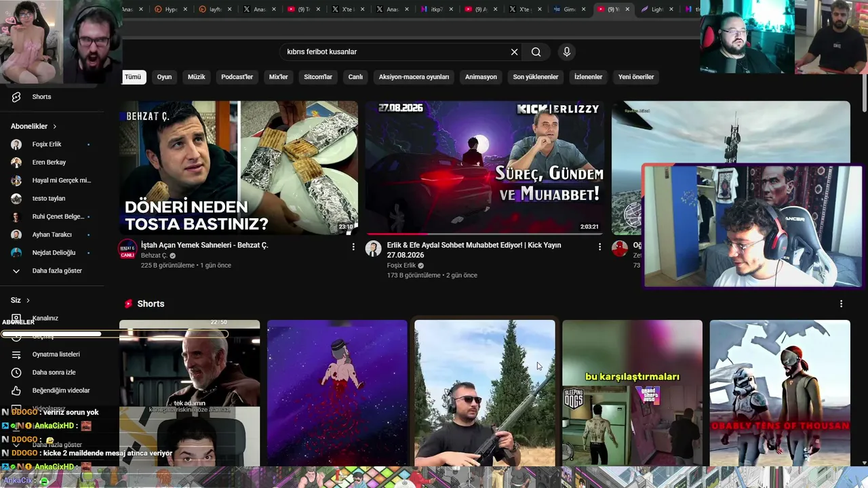The height and width of the screenshot is (488, 868).
Task: Open Shorts from the sidebar
Action: pyautogui.click(x=41, y=97)
